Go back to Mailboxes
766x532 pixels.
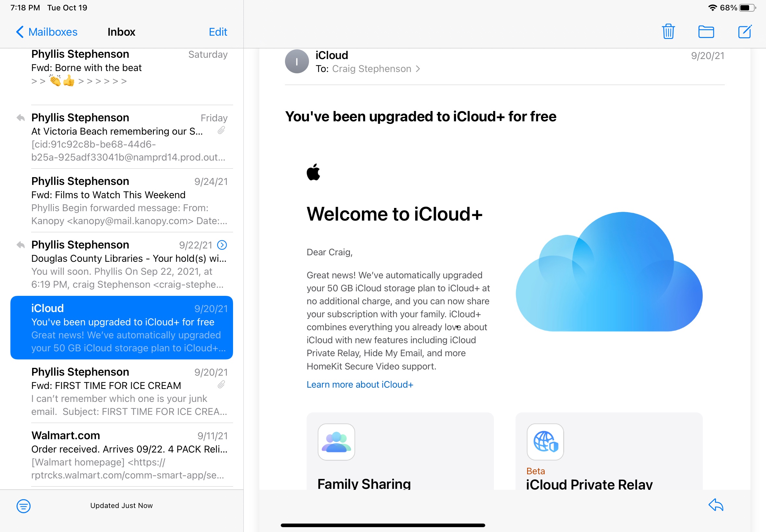(47, 32)
